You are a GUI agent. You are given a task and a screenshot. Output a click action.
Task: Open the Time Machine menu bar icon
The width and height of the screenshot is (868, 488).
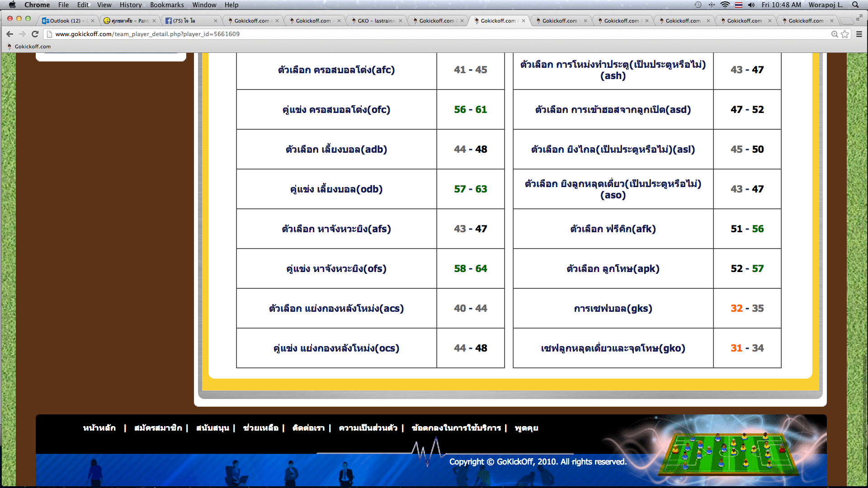pyautogui.click(x=698, y=5)
